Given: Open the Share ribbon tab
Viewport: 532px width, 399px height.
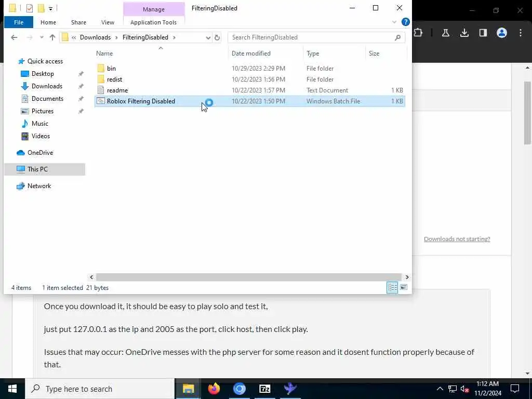Looking at the screenshot, I should point(78,22).
